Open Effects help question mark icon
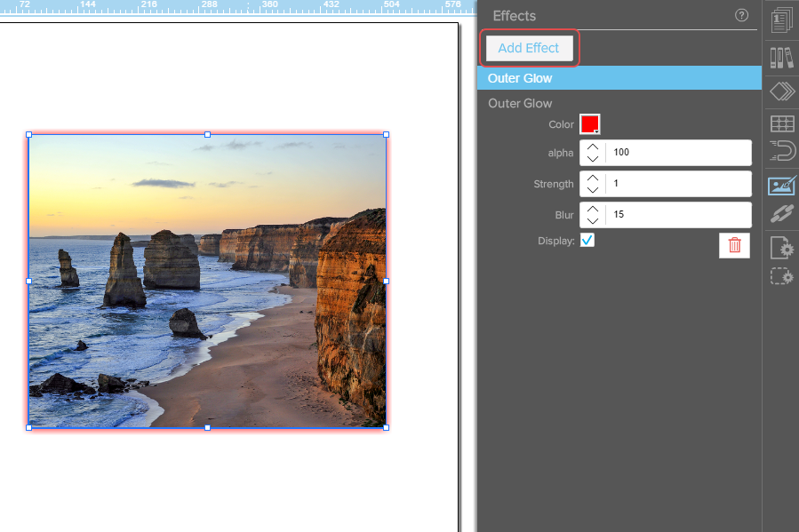This screenshot has width=799, height=532. 742,15
